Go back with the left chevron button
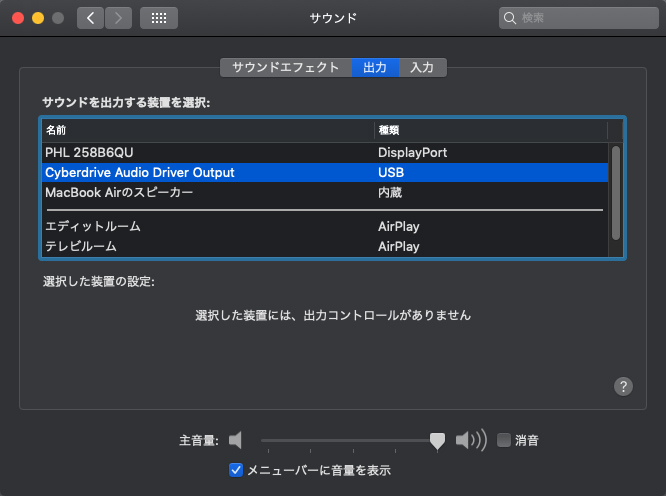 90,18
